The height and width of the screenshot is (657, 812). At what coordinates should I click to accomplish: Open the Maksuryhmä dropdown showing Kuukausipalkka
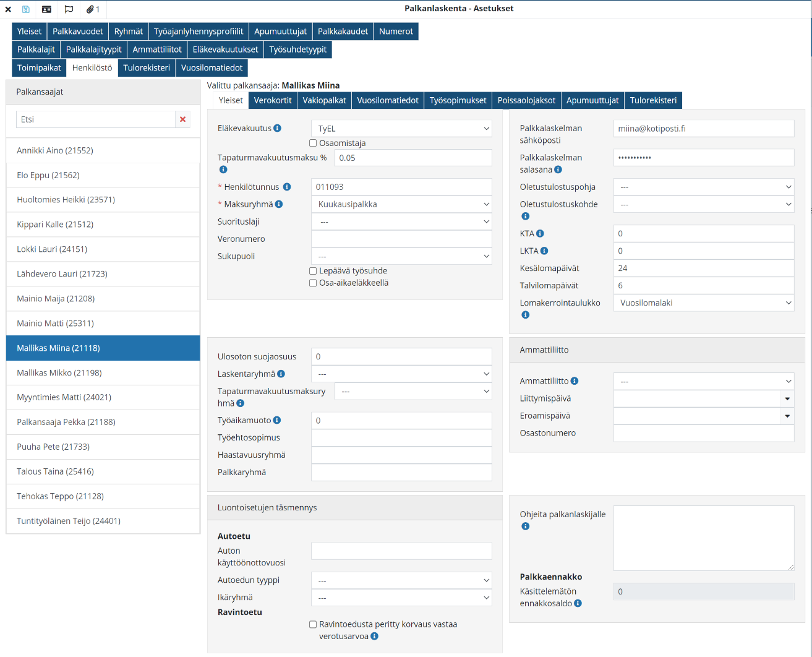pyautogui.click(x=401, y=204)
